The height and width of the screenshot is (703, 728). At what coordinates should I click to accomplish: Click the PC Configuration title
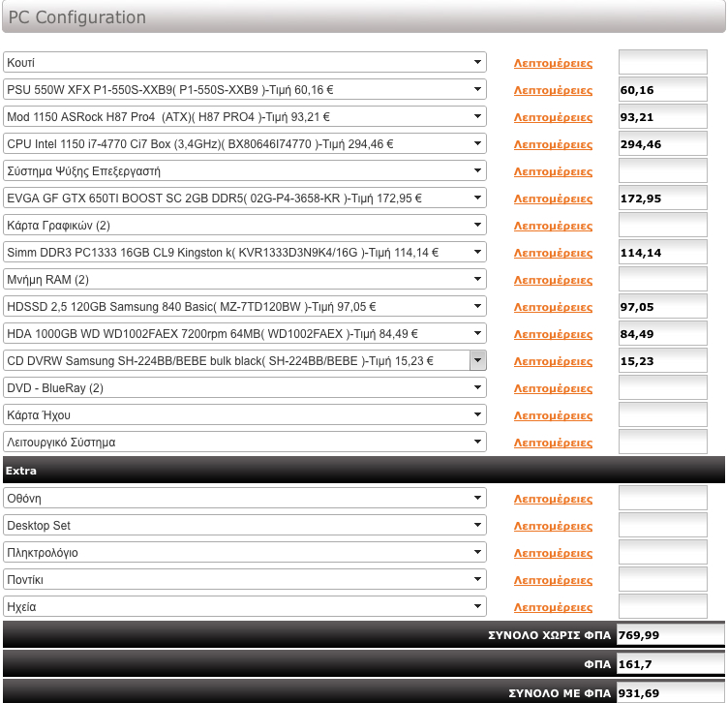77,17
